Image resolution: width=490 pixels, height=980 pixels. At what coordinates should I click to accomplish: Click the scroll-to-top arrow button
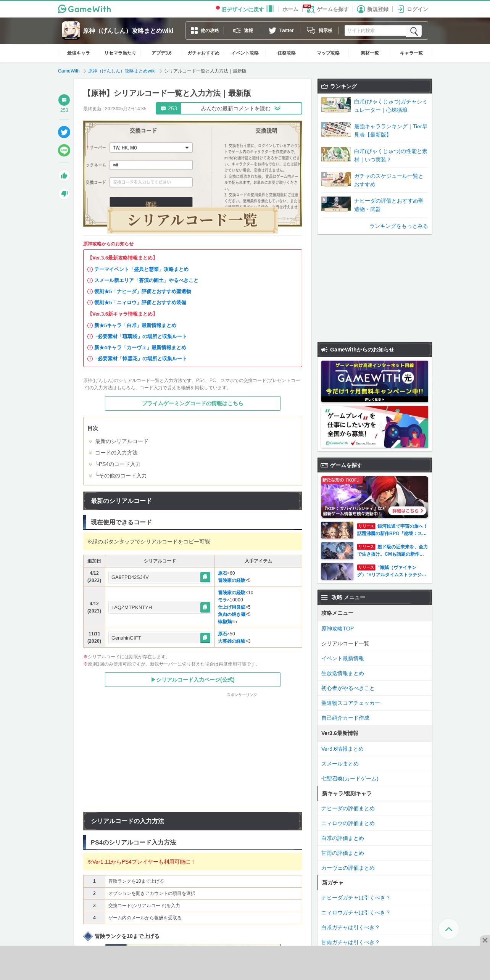tap(449, 929)
